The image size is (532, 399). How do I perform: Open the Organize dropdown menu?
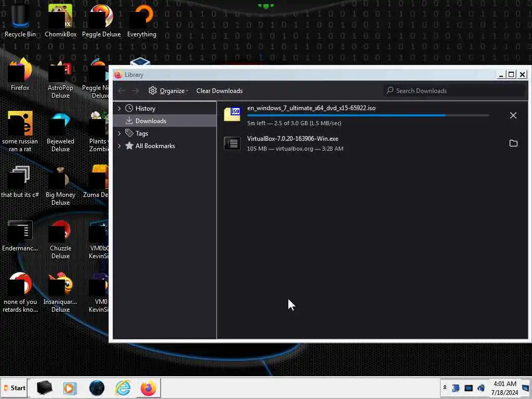pos(168,90)
